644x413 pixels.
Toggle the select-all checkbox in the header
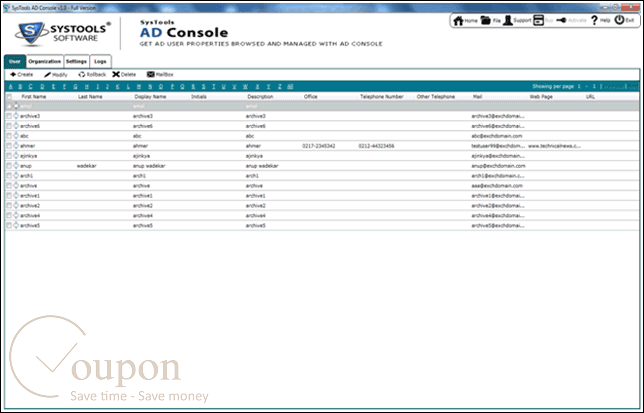pos(9,96)
